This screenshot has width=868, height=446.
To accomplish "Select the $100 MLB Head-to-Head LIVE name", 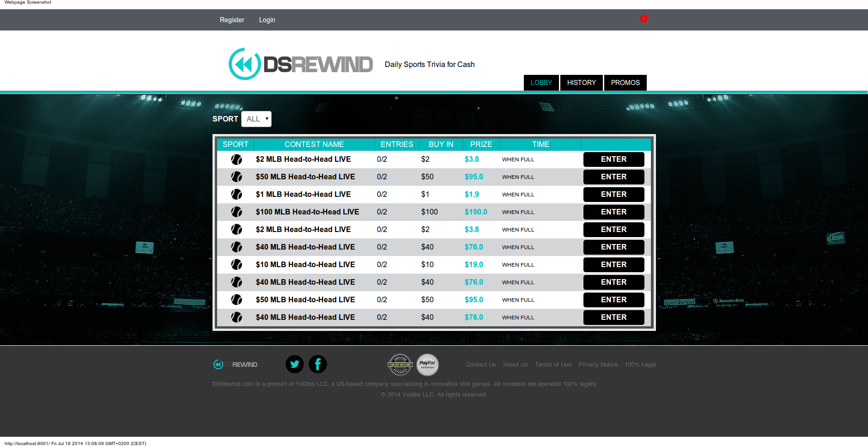I will click(307, 212).
